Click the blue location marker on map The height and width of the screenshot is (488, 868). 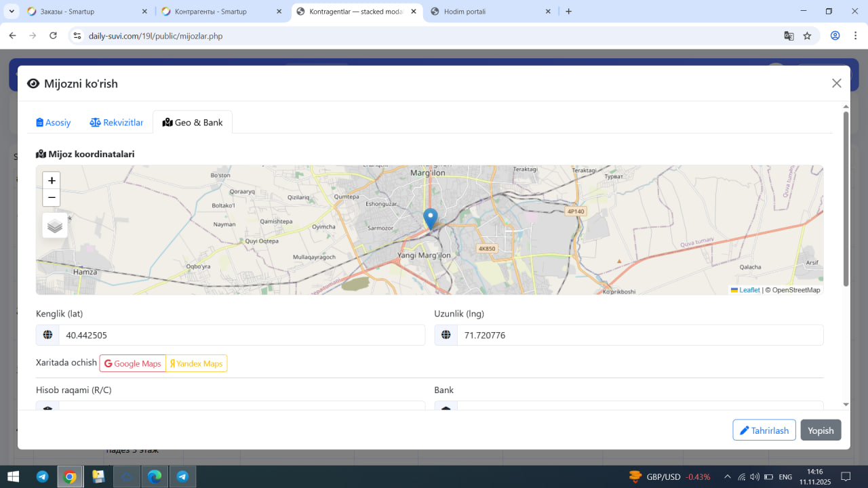(x=430, y=218)
